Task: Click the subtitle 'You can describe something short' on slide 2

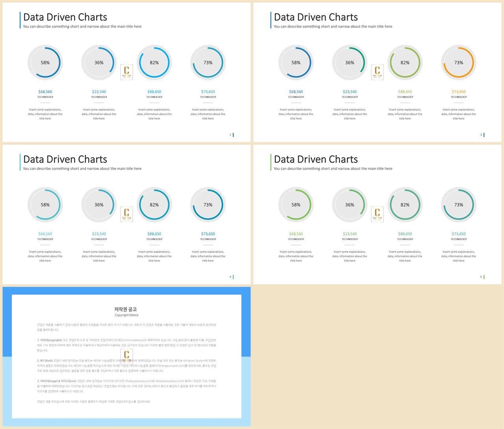Action: [x=82, y=26]
